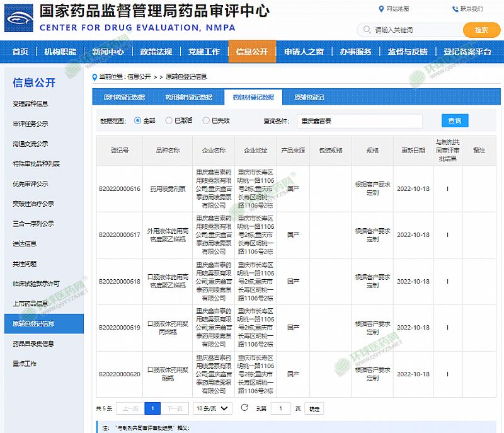Viewport: 504px width, 433px height.
Task: Click the site map location pin icon
Action: (x=381, y=9)
